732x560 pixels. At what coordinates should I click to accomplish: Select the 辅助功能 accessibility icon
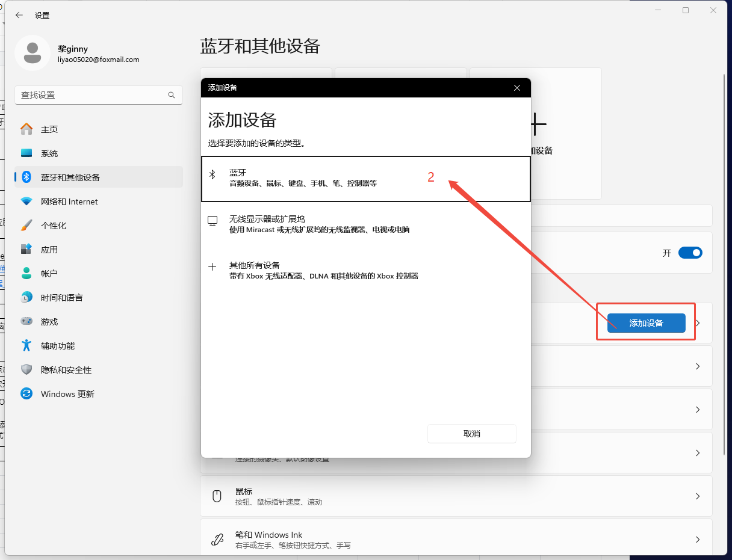click(26, 345)
